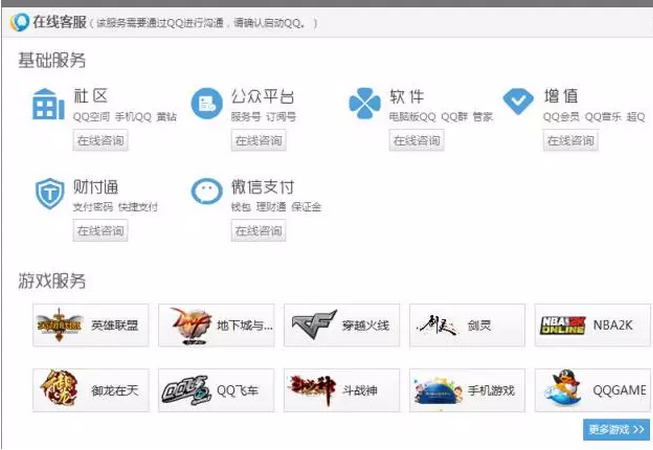Click the 在线客服 page title
Image resolution: width=653 pixels, height=450 pixels.
tap(60, 22)
